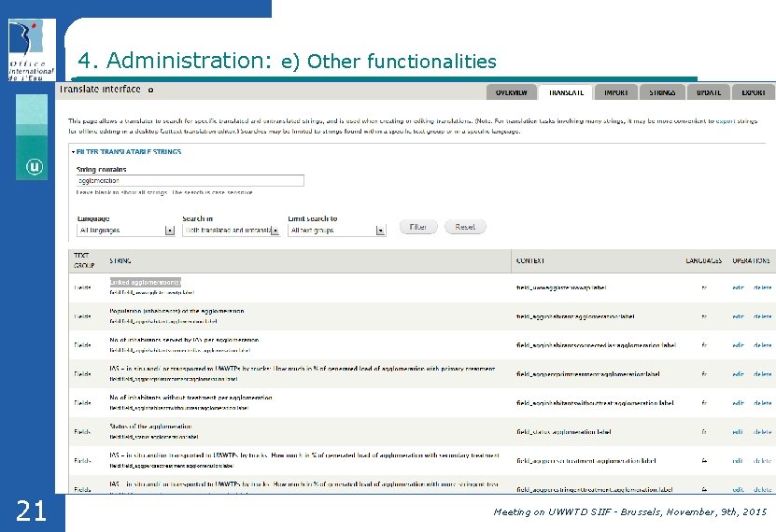Image resolution: width=776 pixels, height=532 pixels.
Task: Click the 'fr' language in Linked agglomeration row
Action: point(704,287)
